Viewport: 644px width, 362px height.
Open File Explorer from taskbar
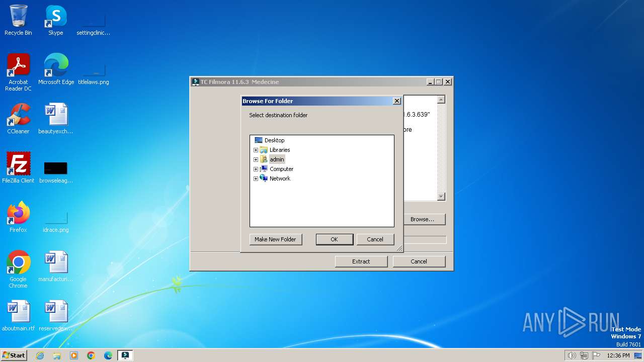pyautogui.click(x=57, y=355)
